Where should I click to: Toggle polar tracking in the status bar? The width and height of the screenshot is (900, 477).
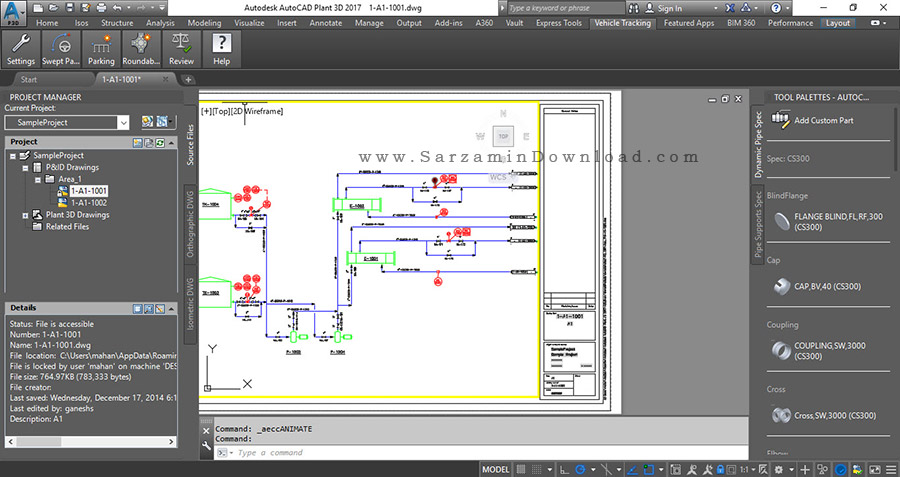tap(580, 469)
